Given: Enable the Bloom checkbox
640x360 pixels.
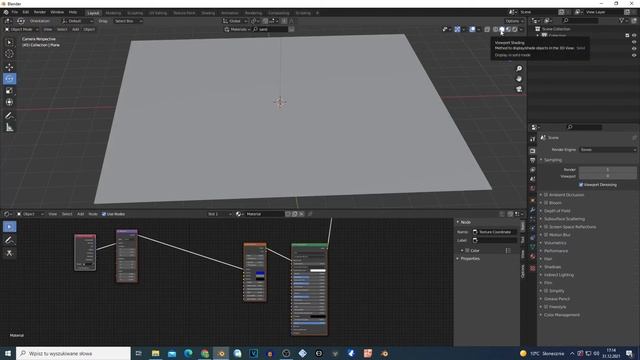Looking at the screenshot, I should [x=546, y=203].
